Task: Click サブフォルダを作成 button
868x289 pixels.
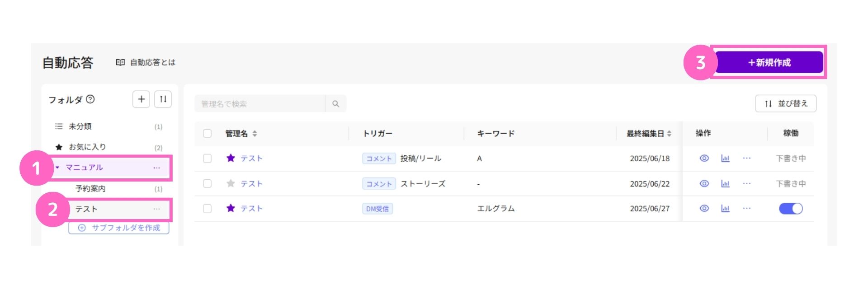Action: click(x=119, y=228)
